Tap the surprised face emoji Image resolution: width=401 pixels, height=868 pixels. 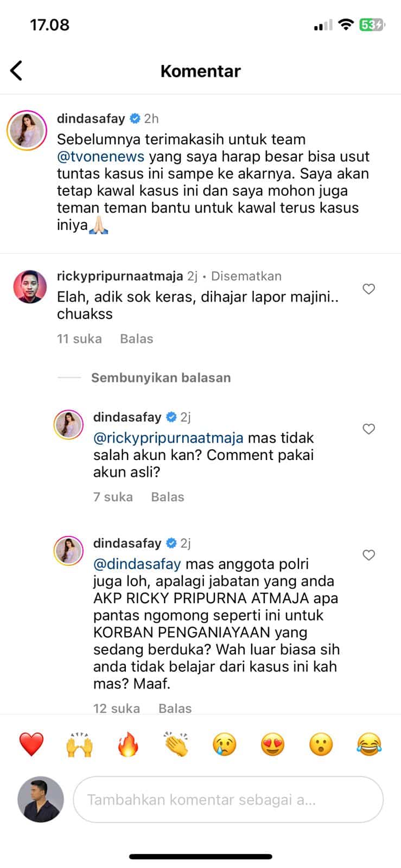click(321, 744)
